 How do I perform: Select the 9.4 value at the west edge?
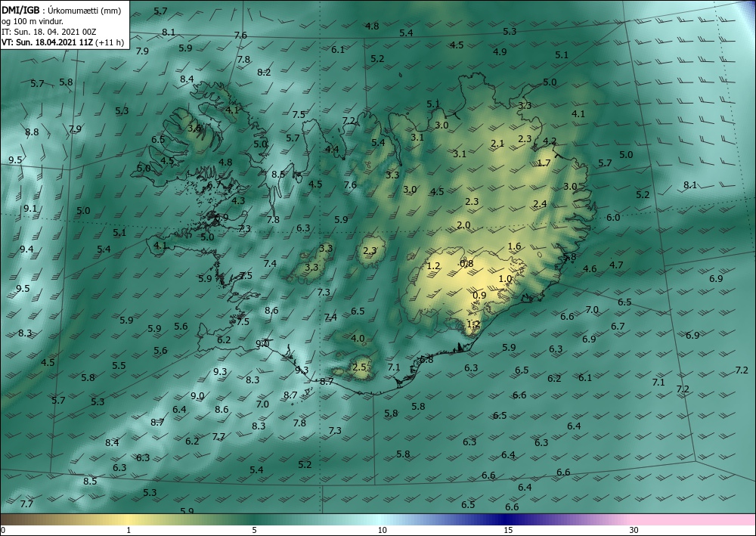click(x=26, y=249)
